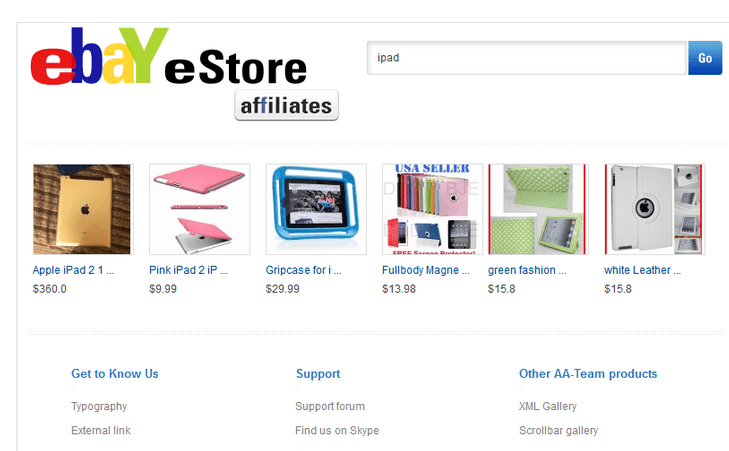Open the Support forum footer link

coord(330,406)
